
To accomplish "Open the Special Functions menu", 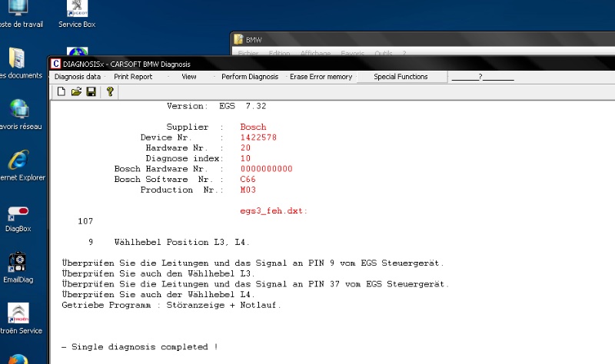I will pos(401,77).
